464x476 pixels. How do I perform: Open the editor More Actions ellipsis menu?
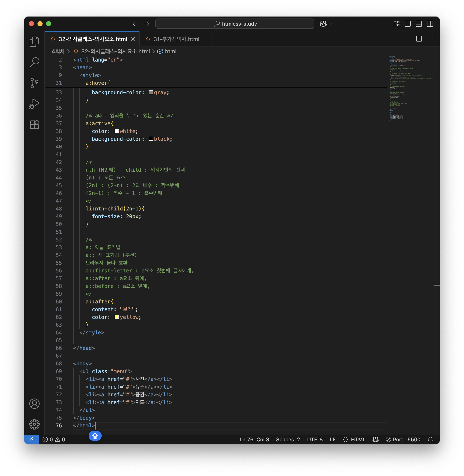tap(430, 39)
